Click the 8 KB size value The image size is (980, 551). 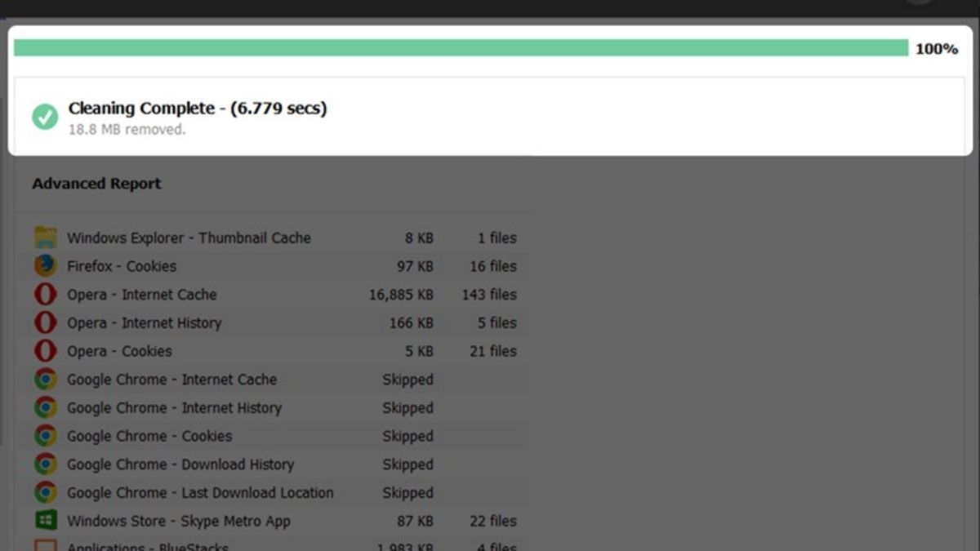coord(419,238)
